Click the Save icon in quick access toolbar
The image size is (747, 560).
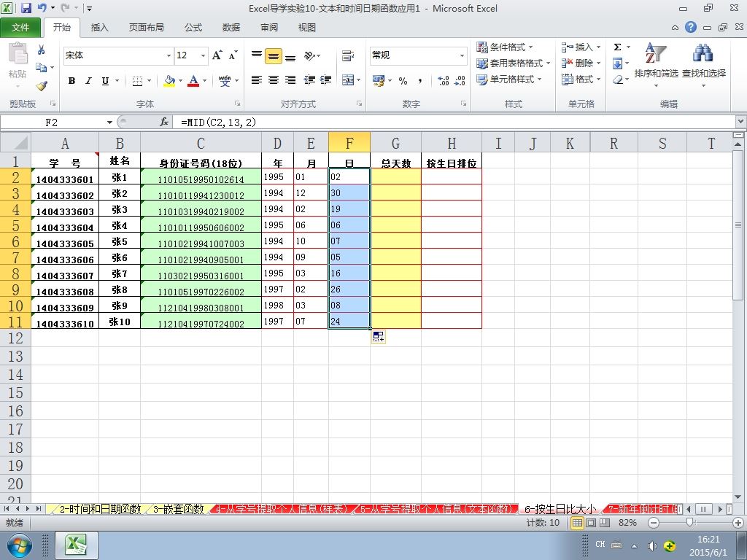coord(26,8)
